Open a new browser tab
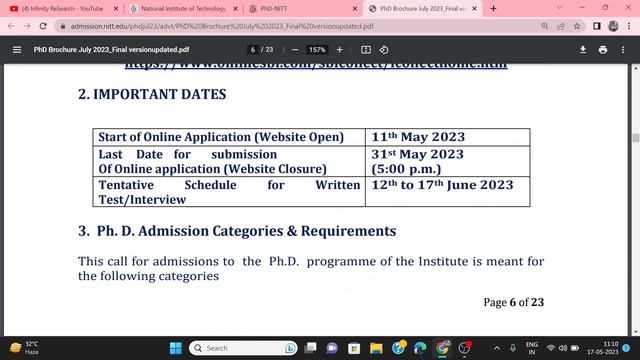Viewport: 640px width, 360px height. click(493, 8)
